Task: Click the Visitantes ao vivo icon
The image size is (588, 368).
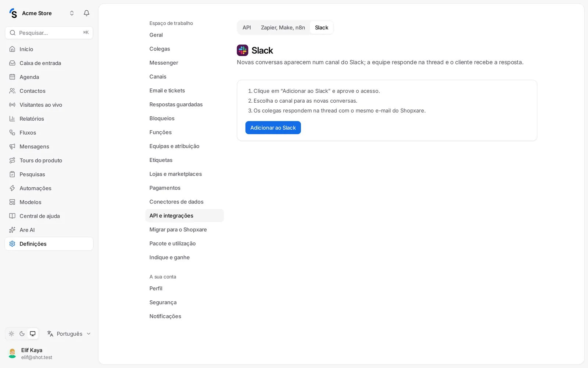Action: 12,105
